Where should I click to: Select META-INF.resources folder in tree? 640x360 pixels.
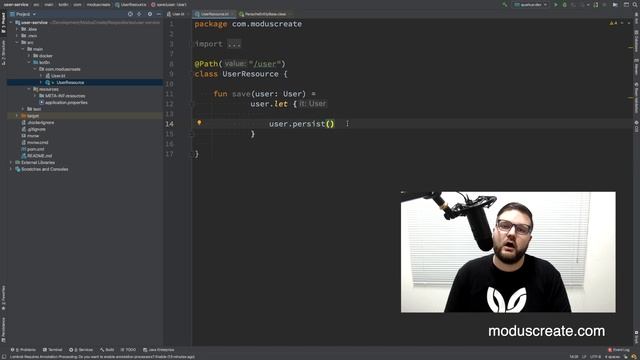pos(65,96)
